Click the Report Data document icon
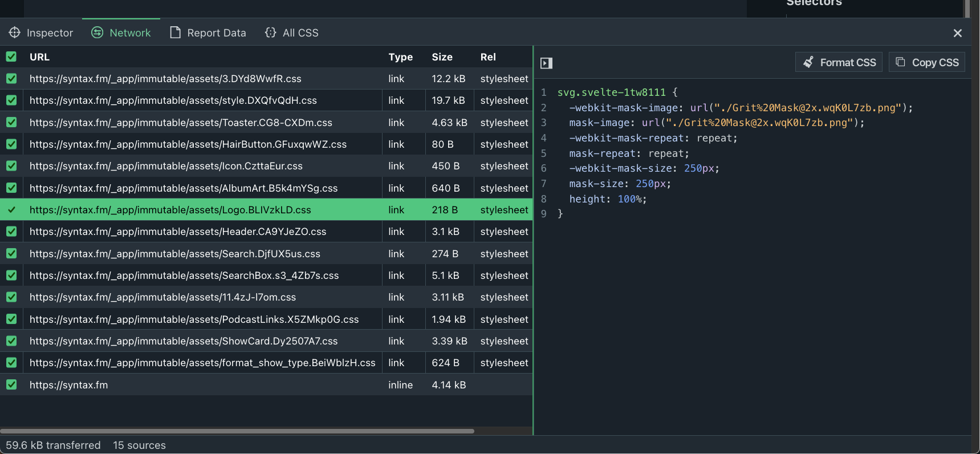Viewport: 980px width, 454px height. 176,33
